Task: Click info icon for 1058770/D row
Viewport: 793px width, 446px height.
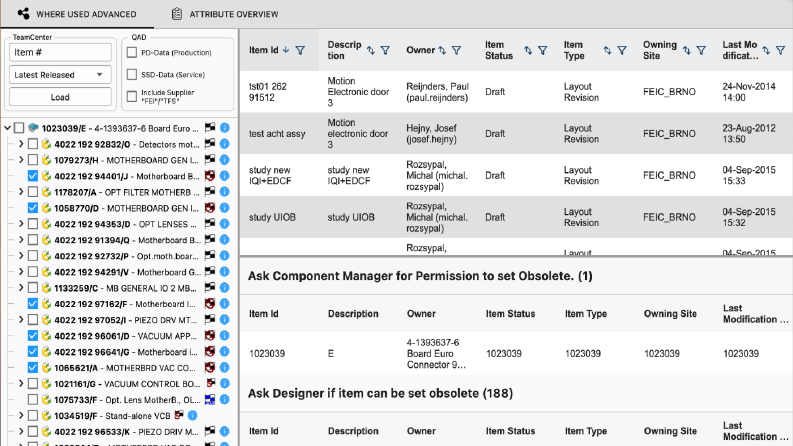Action: pos(225,208)
